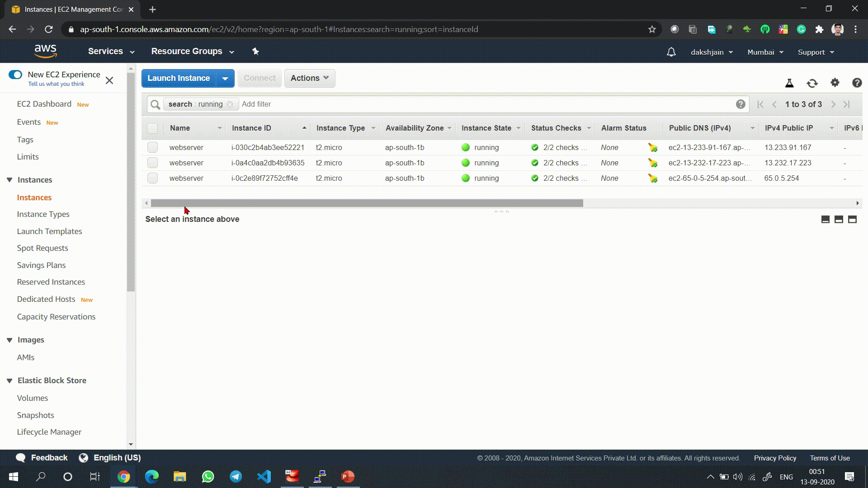The height and width of the screenshot is (488, 868).
Task: Open the Terms of Use link
Action: click(x=830, y=458)
